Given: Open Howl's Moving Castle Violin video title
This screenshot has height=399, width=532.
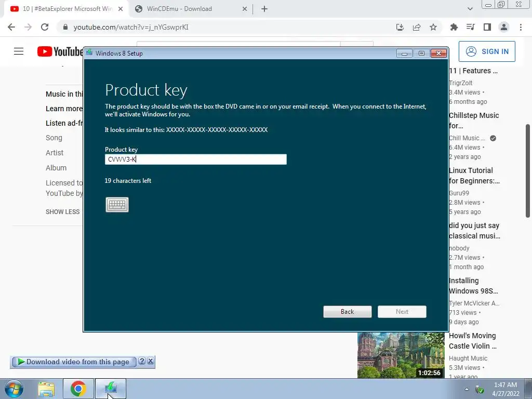Looking at the screenshot, I should [473, 341].
